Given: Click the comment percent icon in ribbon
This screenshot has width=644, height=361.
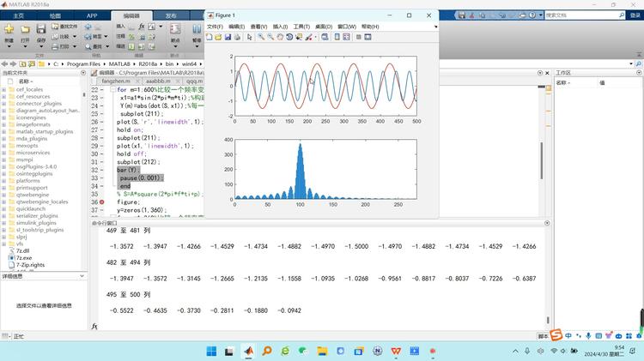Looking at the screenshot, I should pos(131,37).
